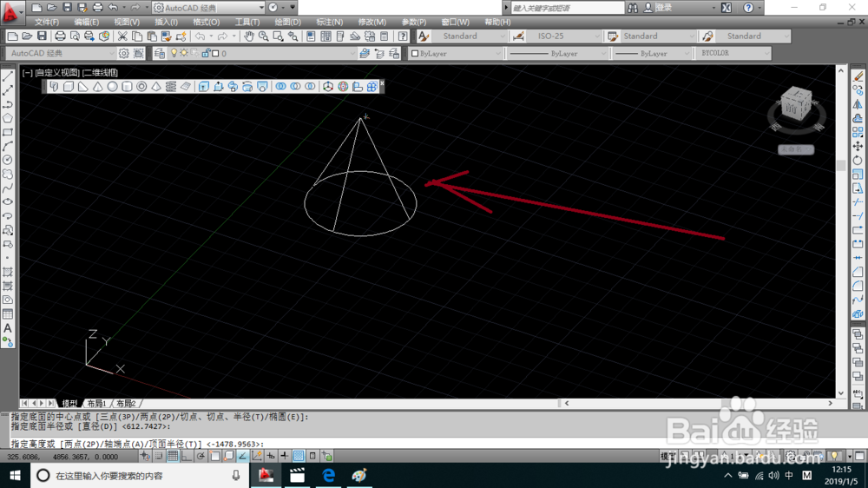Toggle Object Snap Tracking

(x=242, y=456)
